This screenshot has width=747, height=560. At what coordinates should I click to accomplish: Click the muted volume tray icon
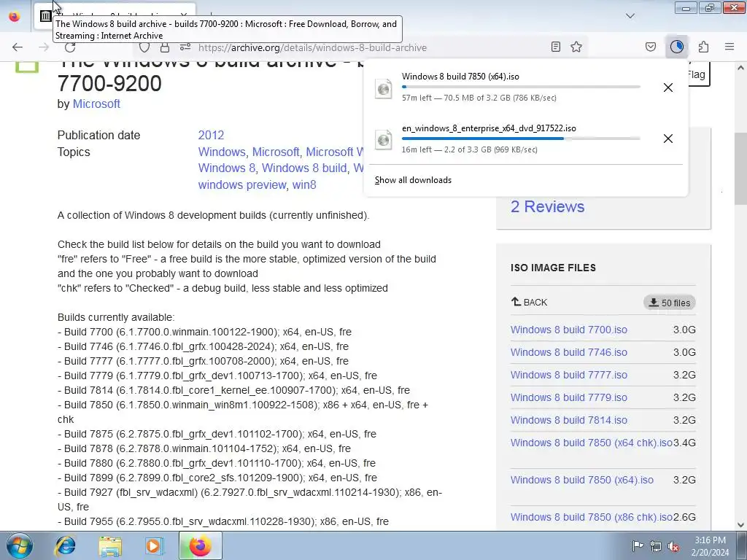(x=673, y=546)
